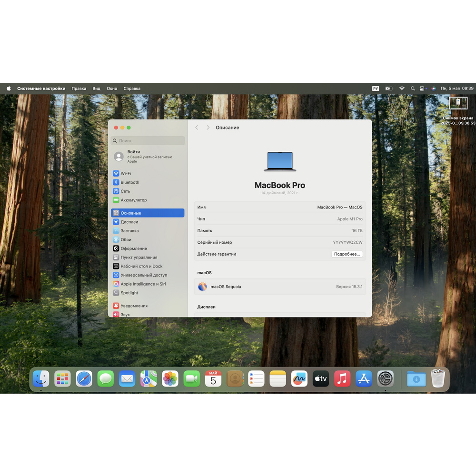The width and height of the screenshot is (476, 476).
Task: Open FaceTime app in the Dock
Action: pos(192,378)
